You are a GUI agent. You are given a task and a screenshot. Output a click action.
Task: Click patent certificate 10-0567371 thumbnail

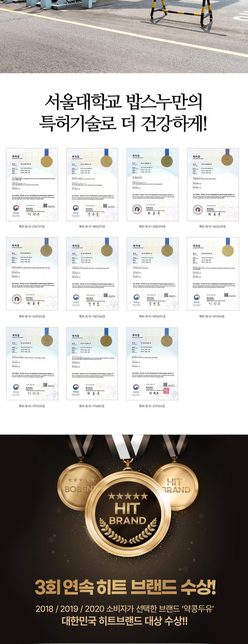[x=32, y=184]
